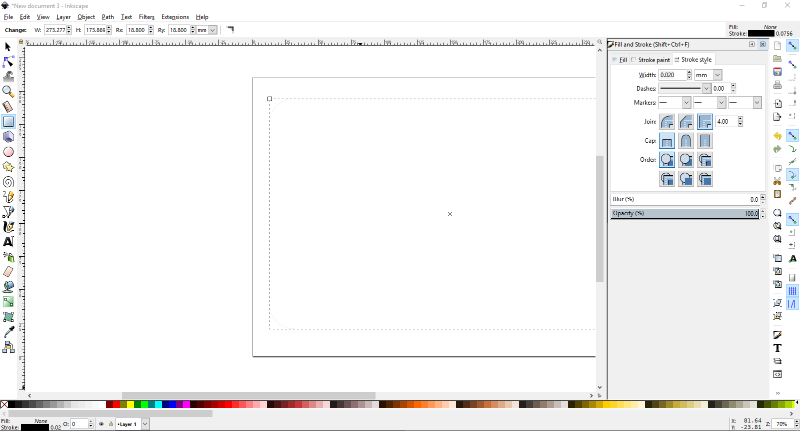The image size is (800, 431).
Task: Choose the round join style
Action: point(667,121)
